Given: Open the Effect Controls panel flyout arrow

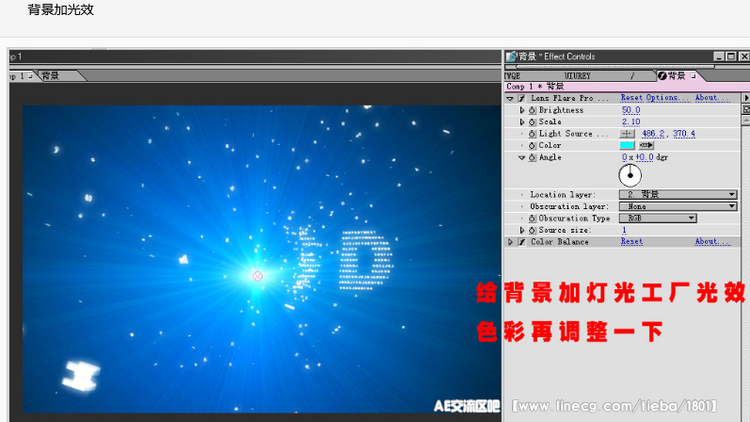Looking at the screenshot, I should click(x=746, y=98).
